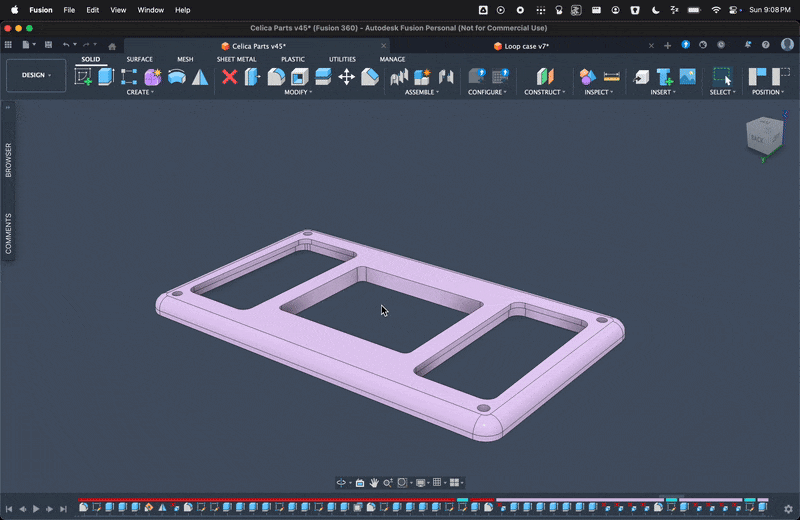The width and height of the screenshot is (800, 520).
Task: Click the Home button in toolbar
Action: (112, 46)
